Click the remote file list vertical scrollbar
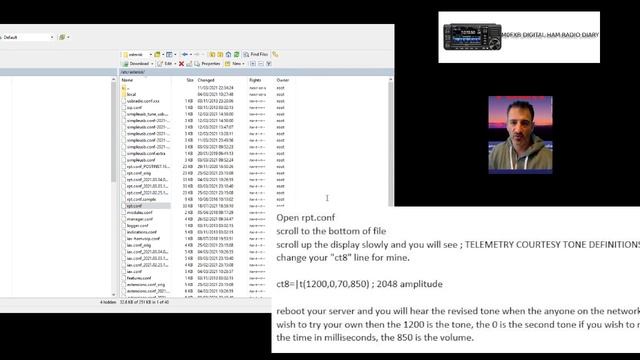 [391, 143]
